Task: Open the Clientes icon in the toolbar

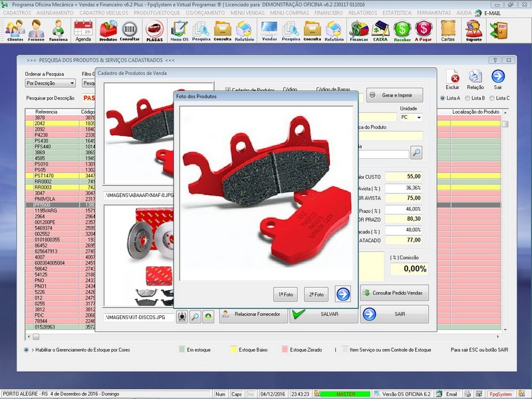Action: click(15, 31)
